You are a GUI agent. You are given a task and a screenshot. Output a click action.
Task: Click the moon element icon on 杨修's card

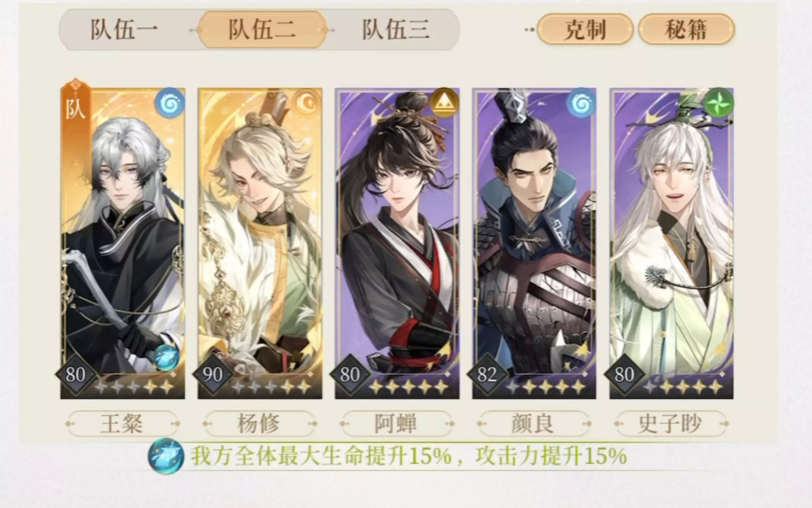pyautogui.click(x=307, y=103)
